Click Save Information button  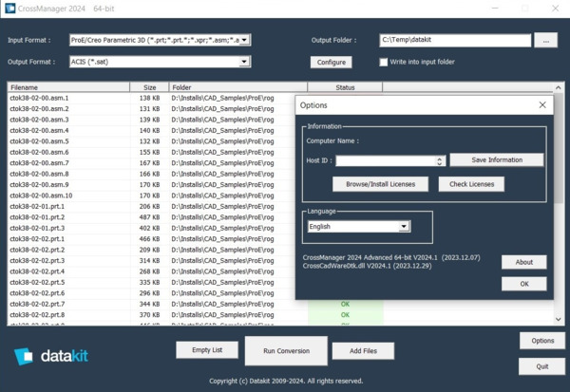coord(497,159)
